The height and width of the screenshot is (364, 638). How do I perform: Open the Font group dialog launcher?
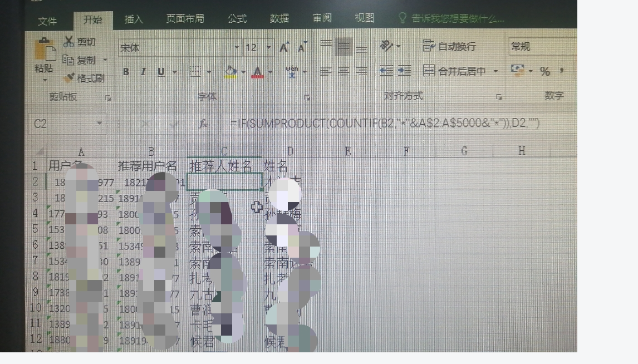point(307,96)
